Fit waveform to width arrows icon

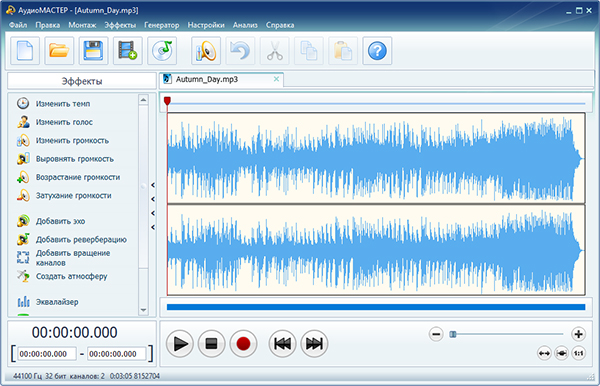pyautogui.click(x=544, y=353)
